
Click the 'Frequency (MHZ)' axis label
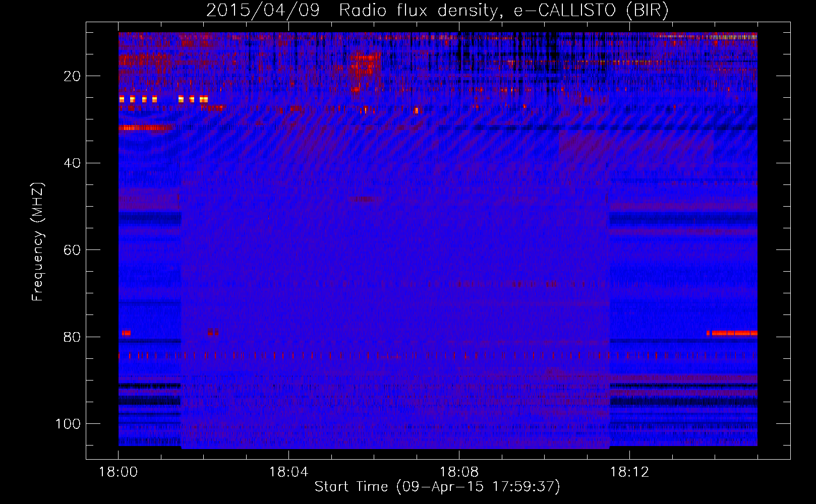point(37,242)
